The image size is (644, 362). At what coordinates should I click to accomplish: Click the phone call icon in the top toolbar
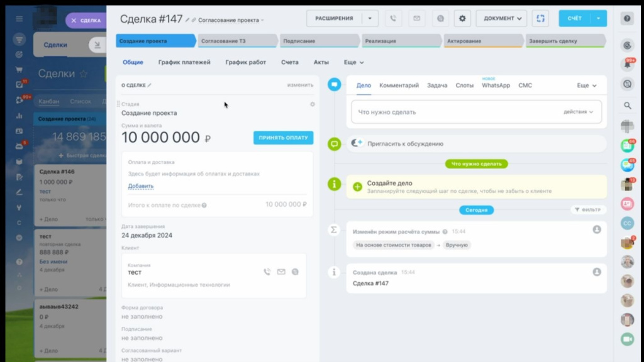pos(394,18)
